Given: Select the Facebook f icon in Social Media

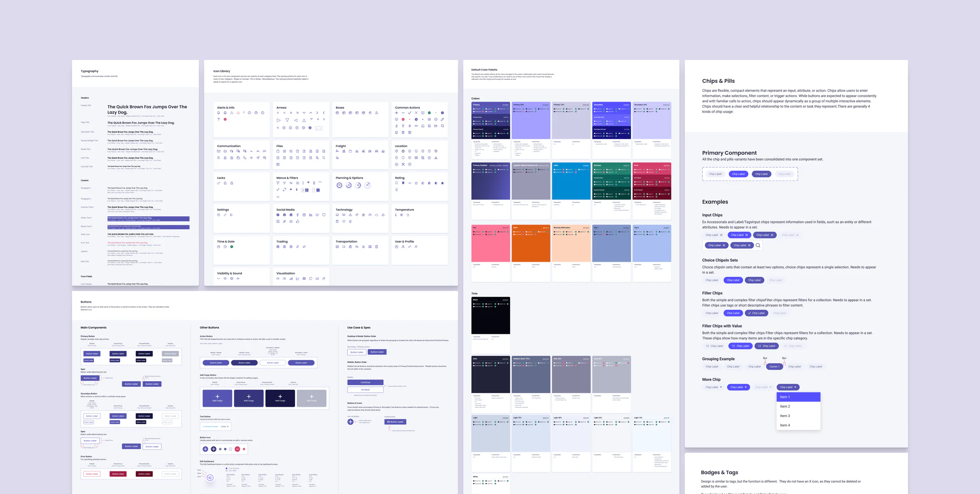Looking at the screenshot, I should tap(297, 215).
